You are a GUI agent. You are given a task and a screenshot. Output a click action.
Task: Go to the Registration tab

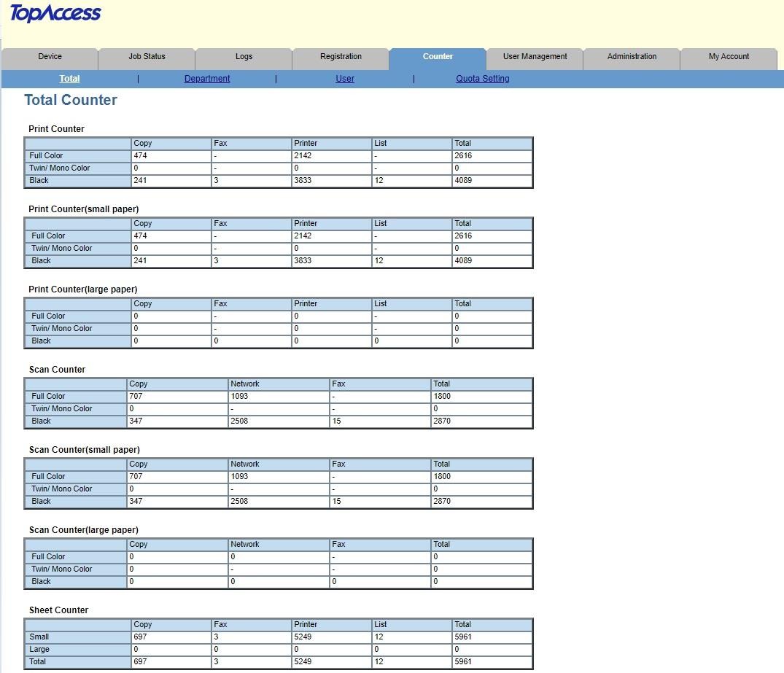341,56
